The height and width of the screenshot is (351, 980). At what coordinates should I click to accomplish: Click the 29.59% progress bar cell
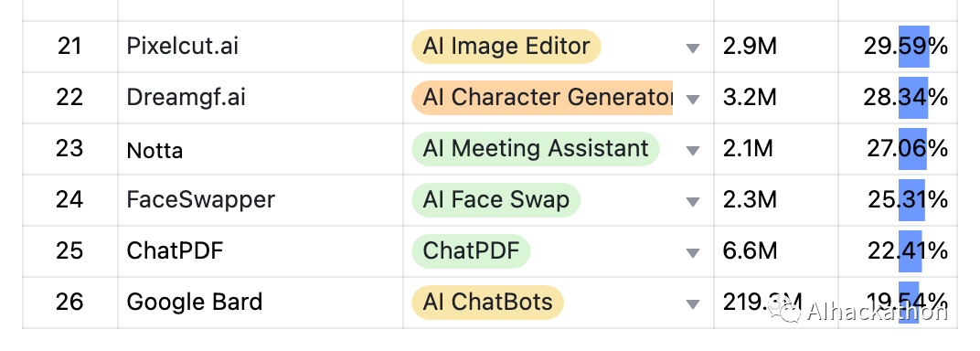tap(898, 47)
